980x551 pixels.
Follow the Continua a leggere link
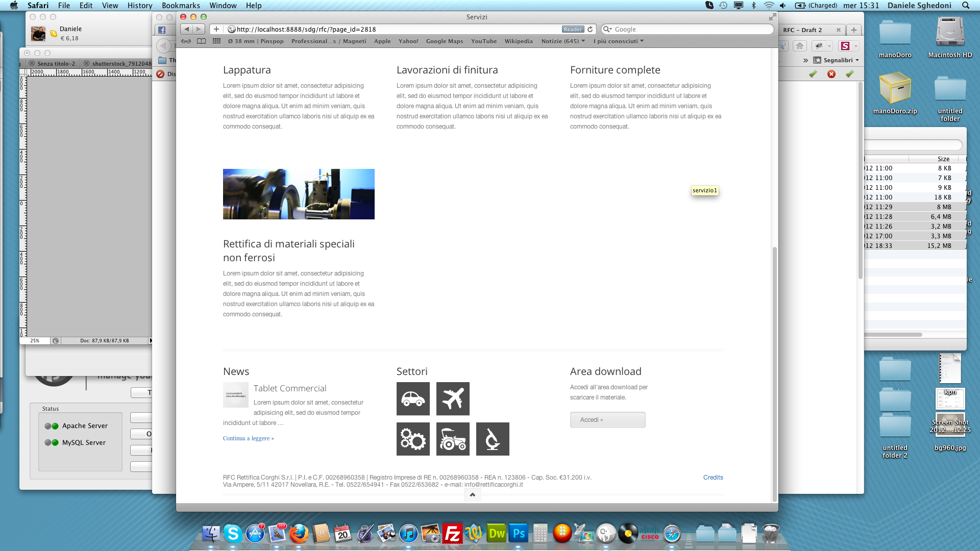pos(248,438)
